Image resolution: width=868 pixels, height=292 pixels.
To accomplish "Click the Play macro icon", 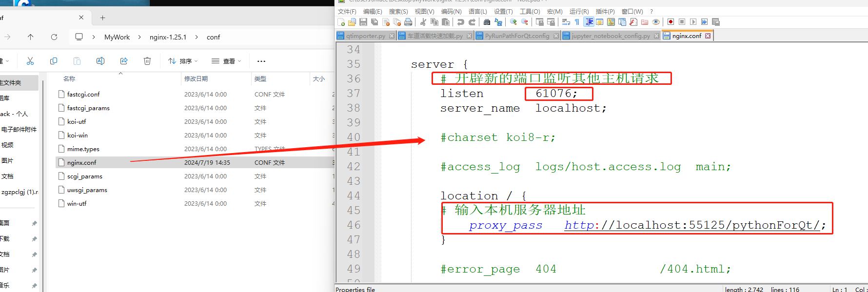I will (x=693, y=22).
